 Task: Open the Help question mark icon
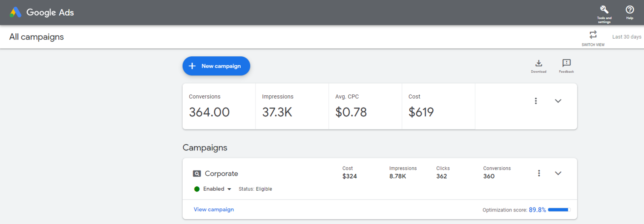tap(630, 10)
